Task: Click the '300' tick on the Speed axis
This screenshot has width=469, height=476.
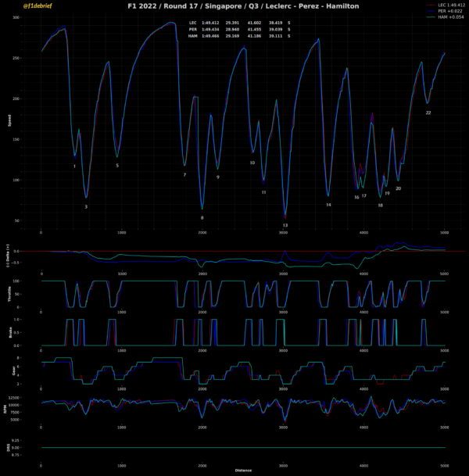Action: pyautogui.click(x=16, y=18)
